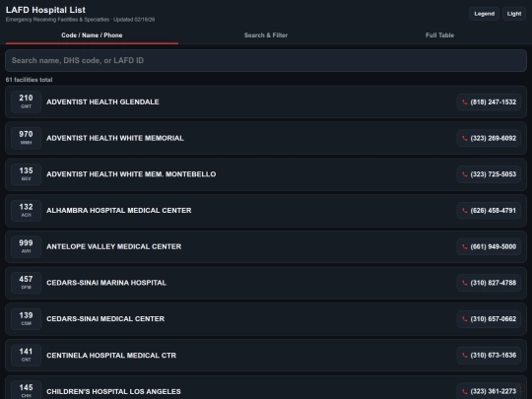Call Children's Hospital Los Angeles phone
532x399 pixels.
(489, 391)
